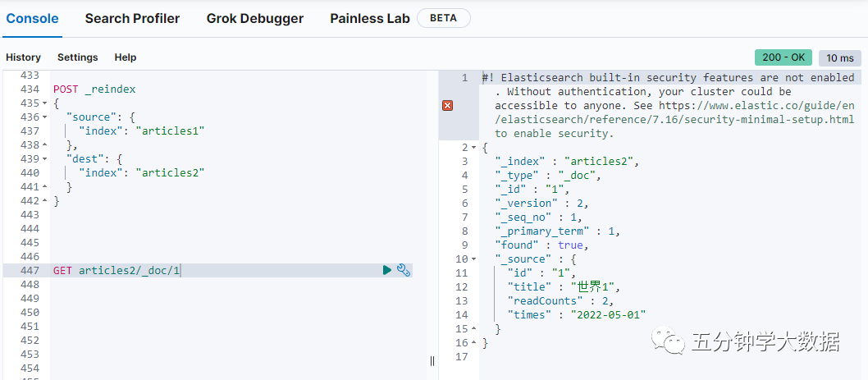Show the Help panel
This screenshot has width=868, height=380.
click(x=126, y=57)
